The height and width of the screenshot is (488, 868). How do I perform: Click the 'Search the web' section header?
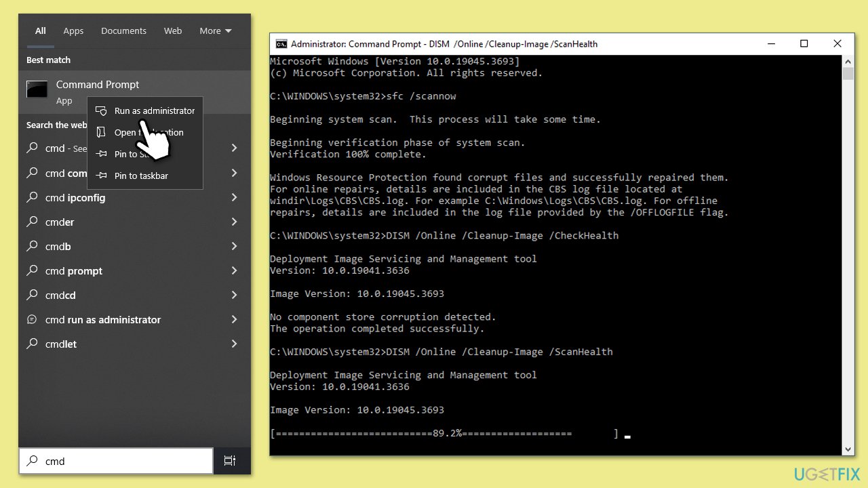57,125
